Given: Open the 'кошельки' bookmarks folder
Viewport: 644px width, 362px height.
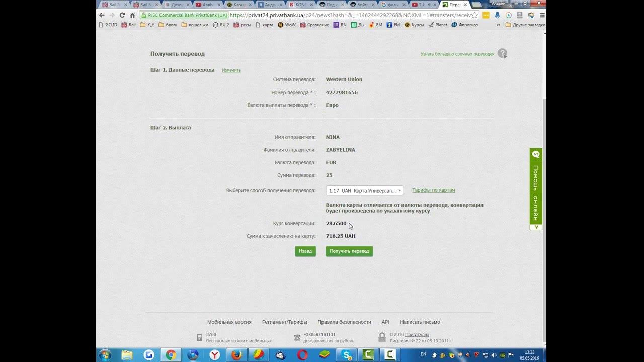Looking at the screenshot, I should pos(195,25).
